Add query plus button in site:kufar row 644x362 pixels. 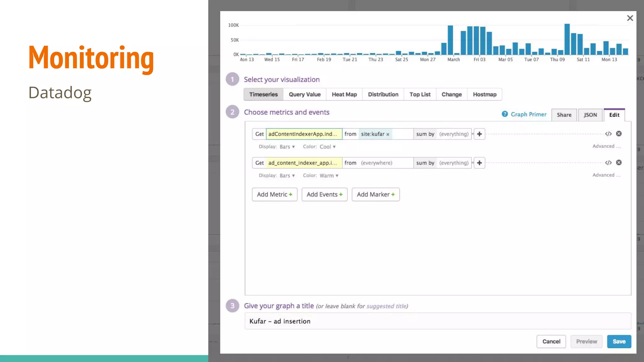pyautogui.click(x=479, y=134)
